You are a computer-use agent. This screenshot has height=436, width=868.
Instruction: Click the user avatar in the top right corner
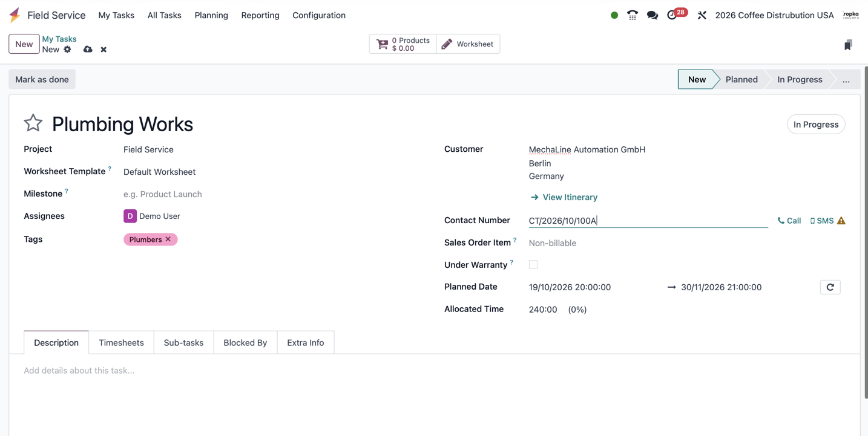tap(850, 15)
